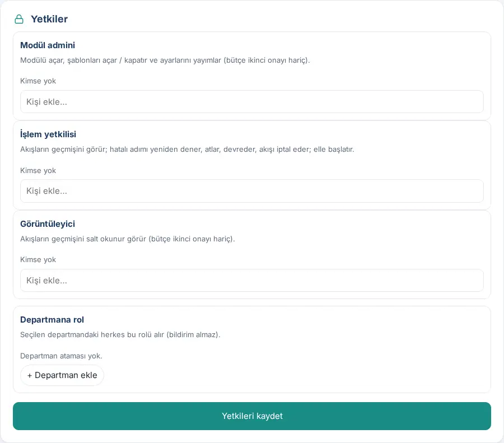The width and height of the screenshot is (504, 443).
Task: Click the Departmana rol title
Action: click(52, 320)
